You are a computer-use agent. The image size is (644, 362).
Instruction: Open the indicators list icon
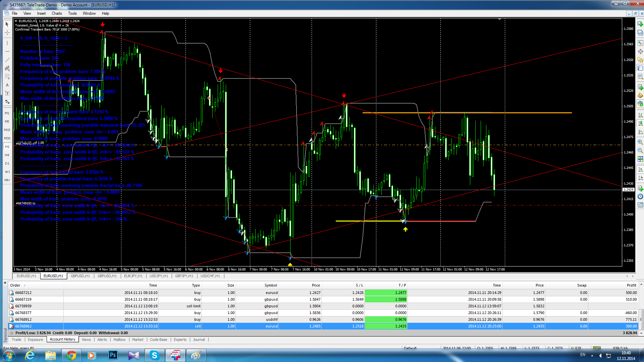tap(640, 188)
